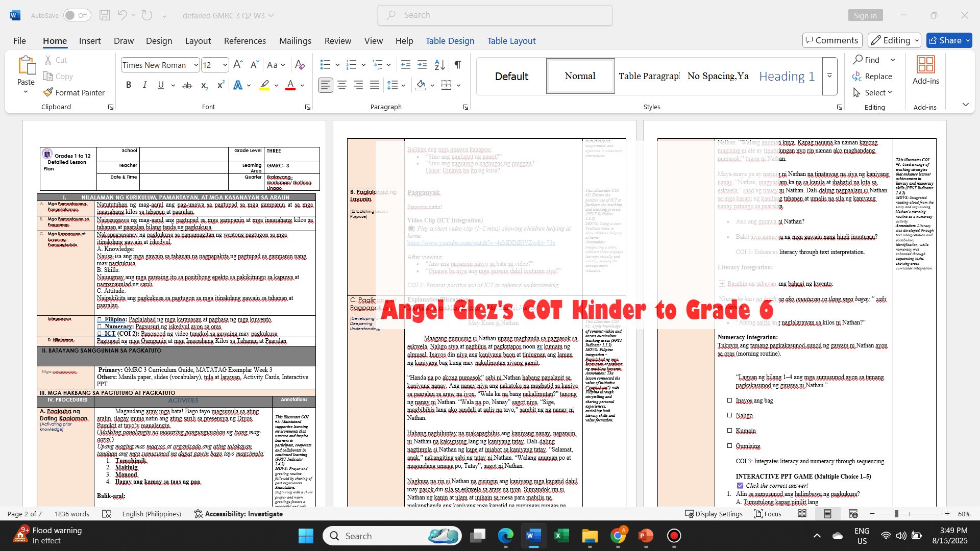Image resolution: width=980 pixels, height=551 pixels.
Task: Decrease font size
Action: click(x=254, y=65)
